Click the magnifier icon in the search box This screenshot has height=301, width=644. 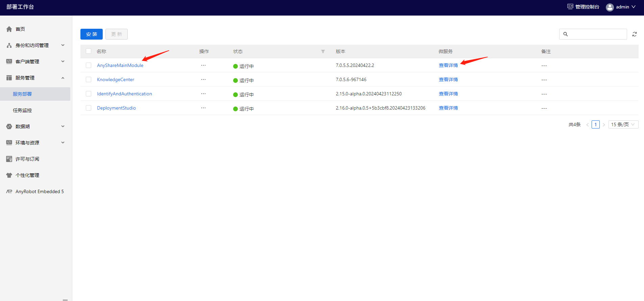tap(566, 34)
